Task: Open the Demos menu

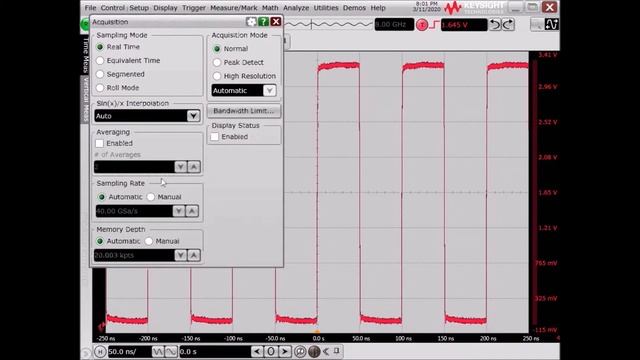Action: (x=354, y=8)
